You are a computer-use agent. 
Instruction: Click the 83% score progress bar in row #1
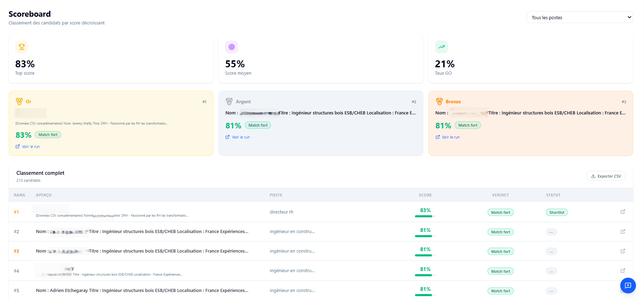point(424,216)
